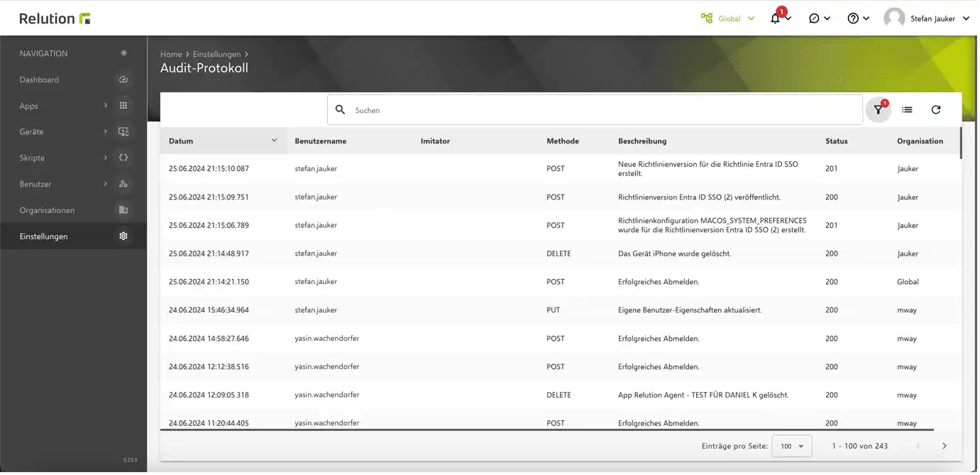Click the Benutzer users icon
Screen dimensions: 980x475
(x=124, y=184)
